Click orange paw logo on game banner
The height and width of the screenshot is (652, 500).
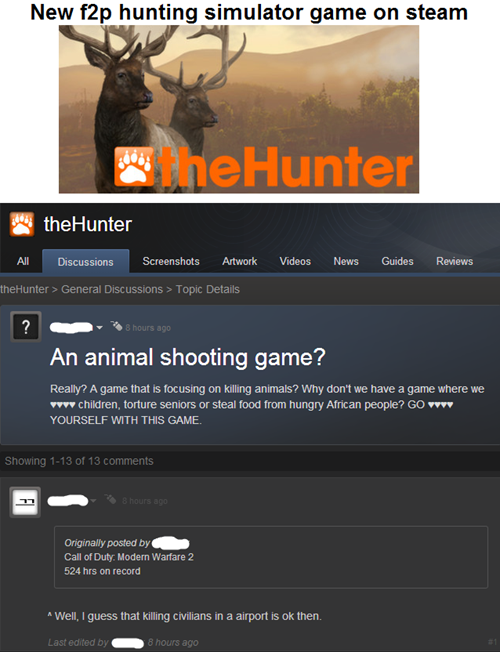point(135,166)
